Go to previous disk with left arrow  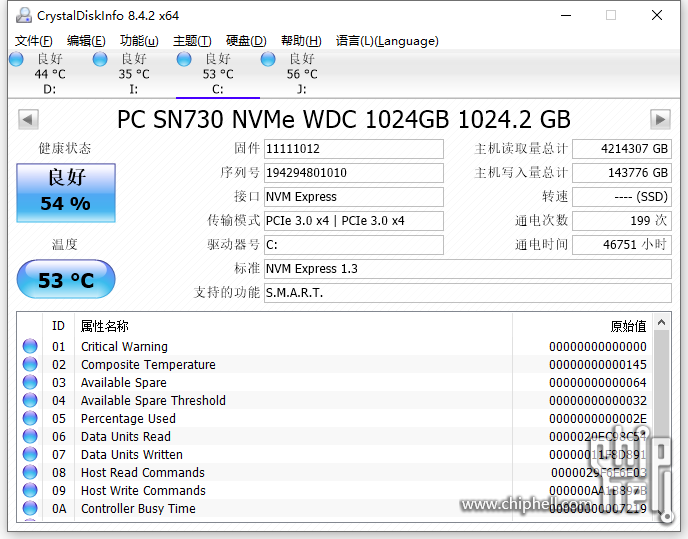tap(28, 119)
